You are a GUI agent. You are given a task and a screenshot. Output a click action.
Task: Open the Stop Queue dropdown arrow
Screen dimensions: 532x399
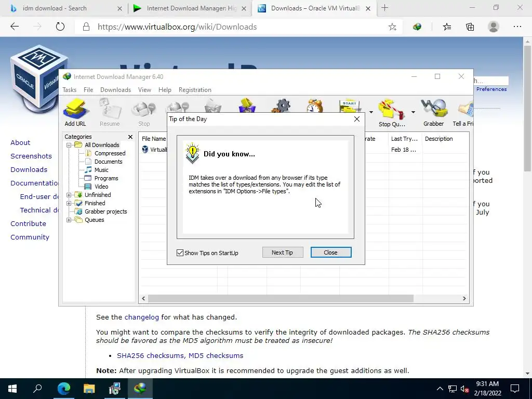(x=413, y=112)
